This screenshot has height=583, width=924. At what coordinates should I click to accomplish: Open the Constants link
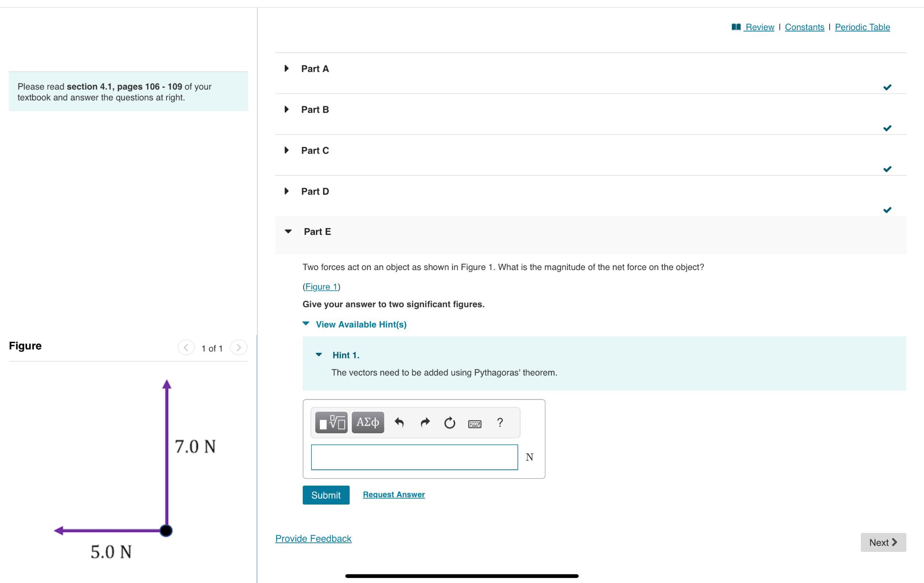[x=804, y=27]
